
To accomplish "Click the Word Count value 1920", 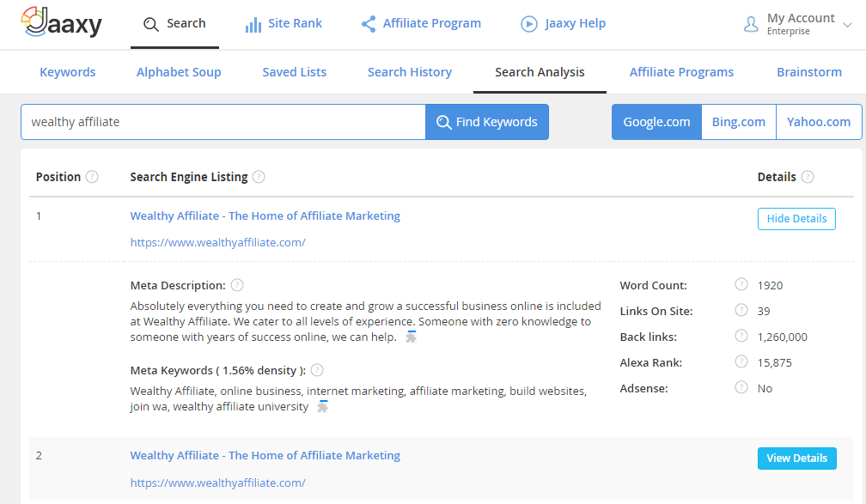I will tap(770, 285).
